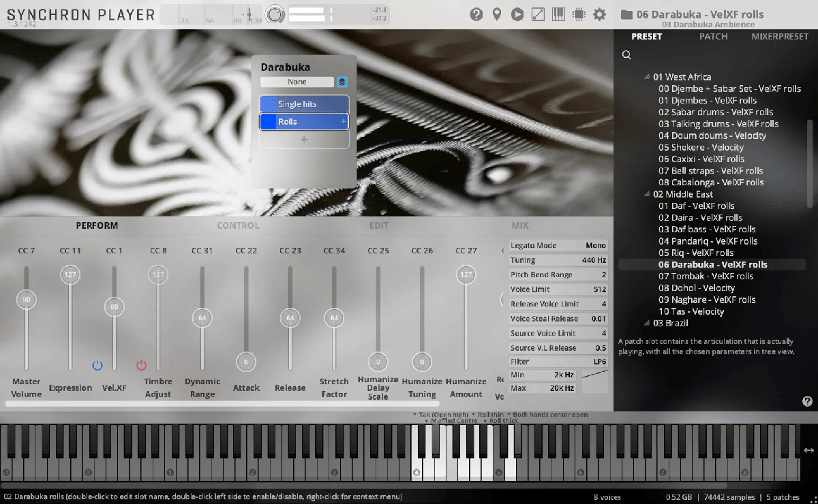Open the help question mark icon in the top toolbar

click(x=476, y=14)
